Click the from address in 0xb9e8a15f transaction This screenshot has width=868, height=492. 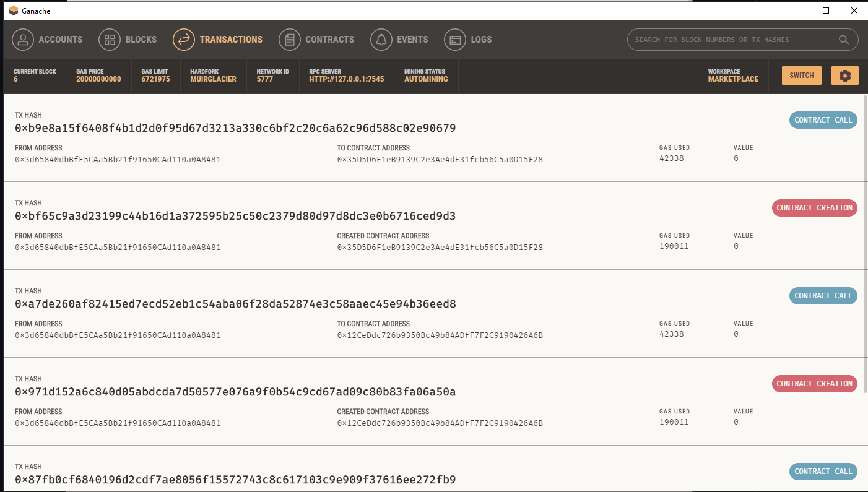pos(118,160)
